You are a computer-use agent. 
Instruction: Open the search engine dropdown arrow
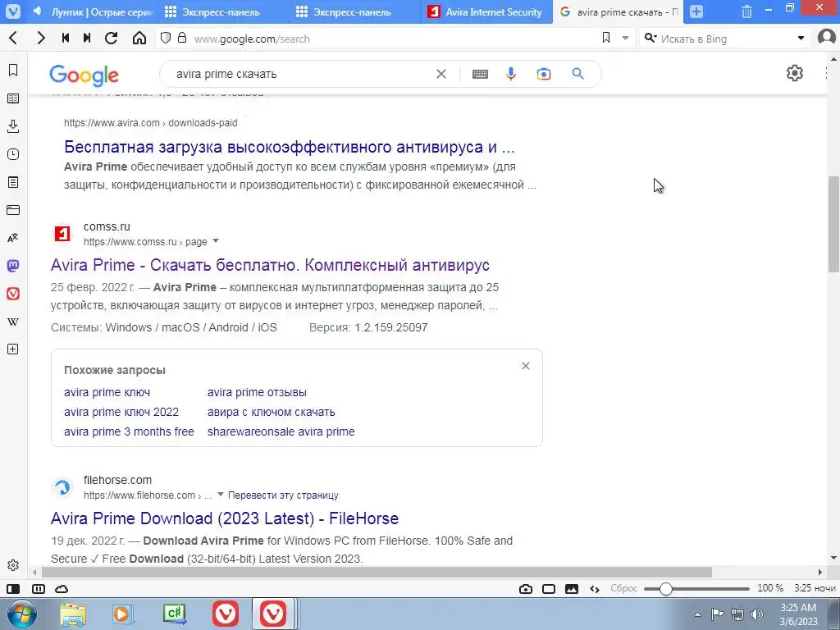(x=801, y=38)
